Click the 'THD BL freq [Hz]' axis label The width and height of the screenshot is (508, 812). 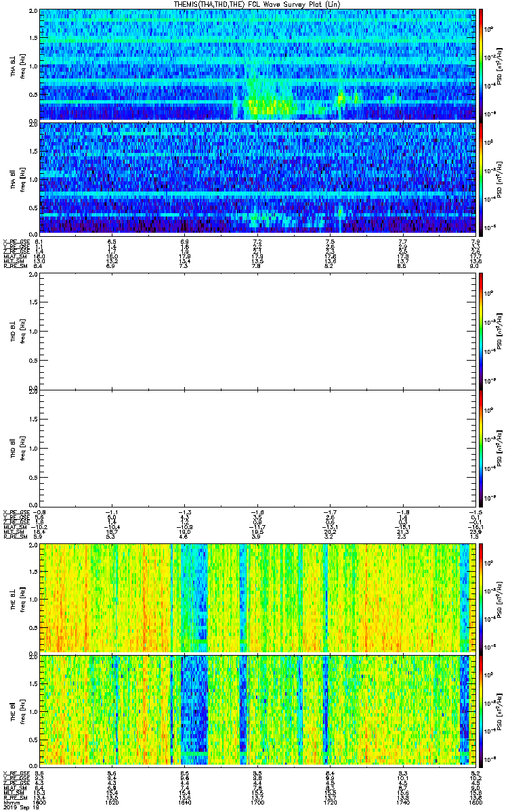pyautogui.click(x=18, y=332)
